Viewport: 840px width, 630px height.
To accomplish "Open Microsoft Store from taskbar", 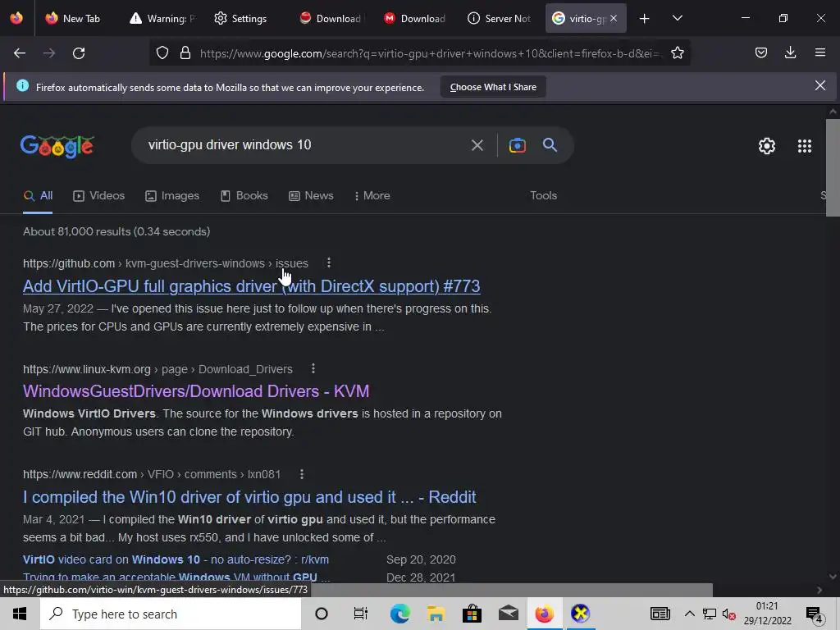I will click(472, 614).
